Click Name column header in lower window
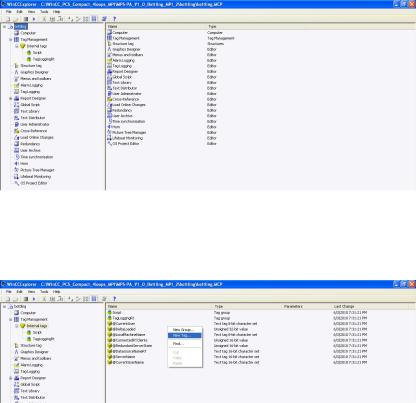 click(x=159, y=306)
